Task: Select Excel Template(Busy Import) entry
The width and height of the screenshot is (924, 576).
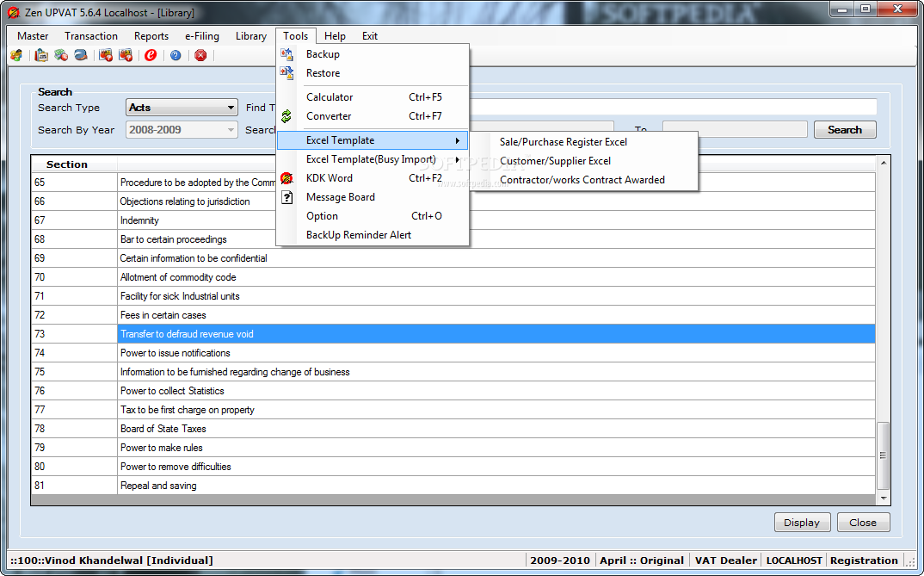Action: click(x=373, y=159)
